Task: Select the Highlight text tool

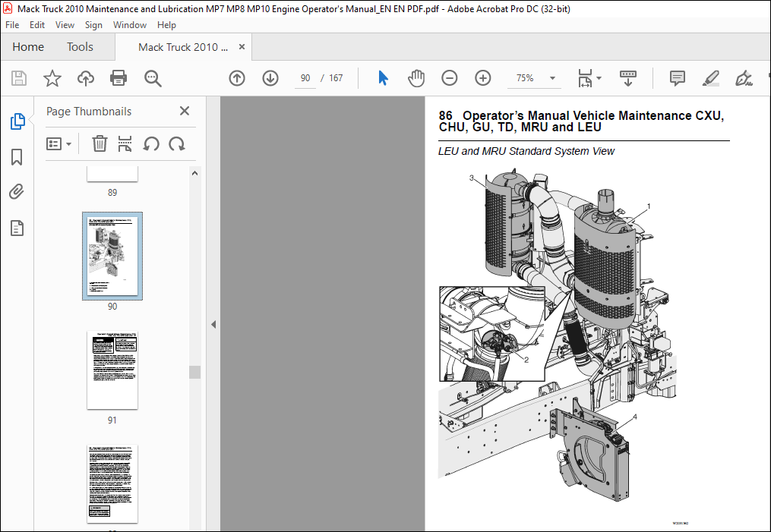Action: coord(711,78)
